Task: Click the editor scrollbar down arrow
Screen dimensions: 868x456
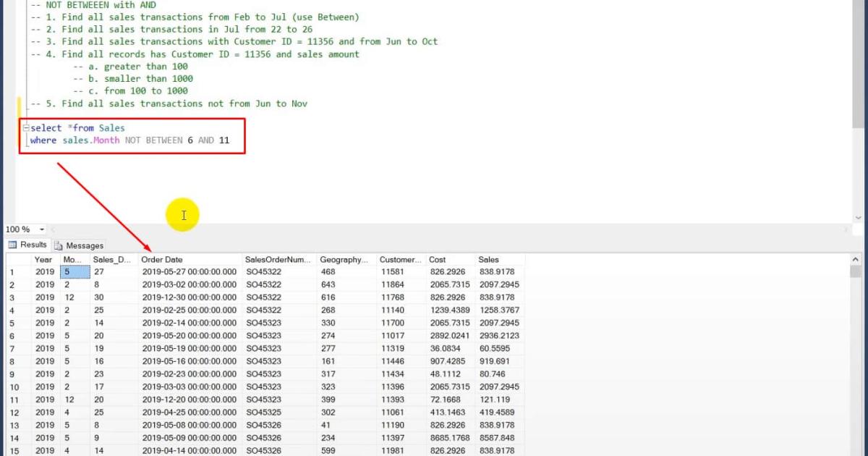Action: pos(859,217)
